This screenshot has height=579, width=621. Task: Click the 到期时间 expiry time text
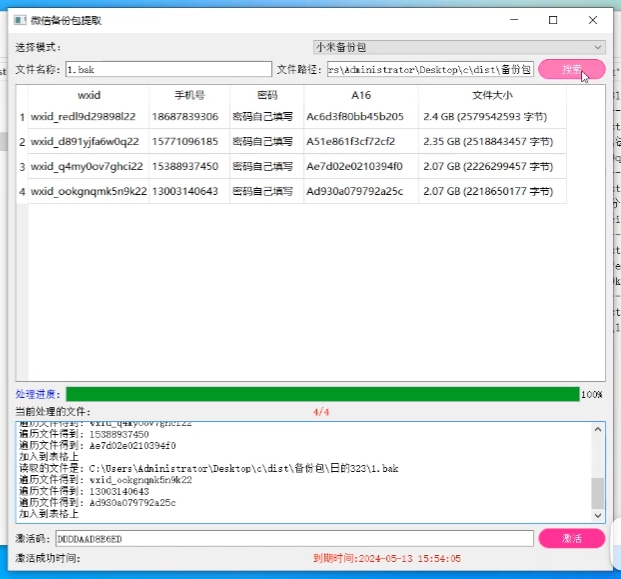click(x=387, y=558)
